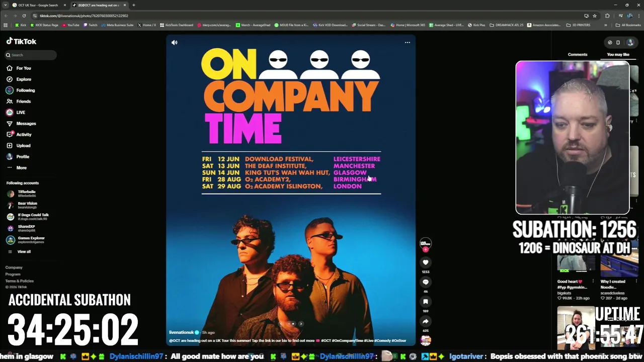
Task: Switch to the Comments tab
Action: coord(577,54)
